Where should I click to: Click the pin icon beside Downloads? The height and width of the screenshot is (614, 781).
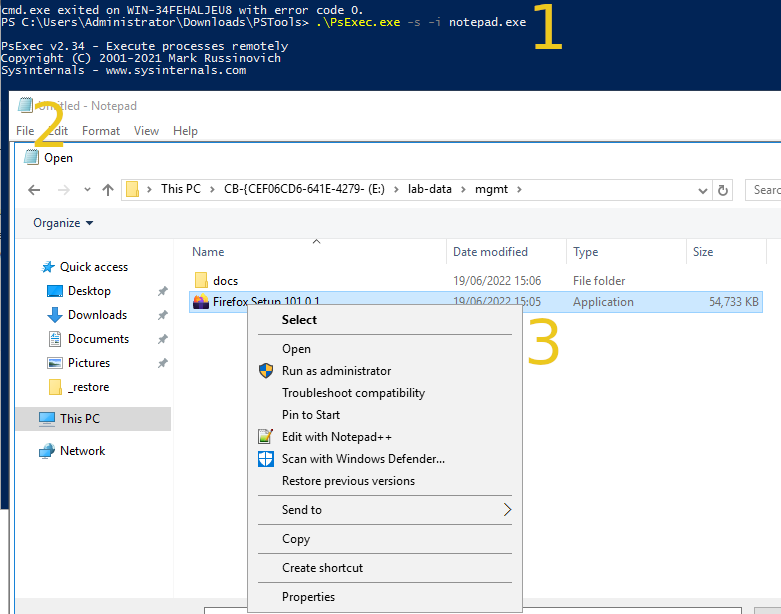pos(162,315)
